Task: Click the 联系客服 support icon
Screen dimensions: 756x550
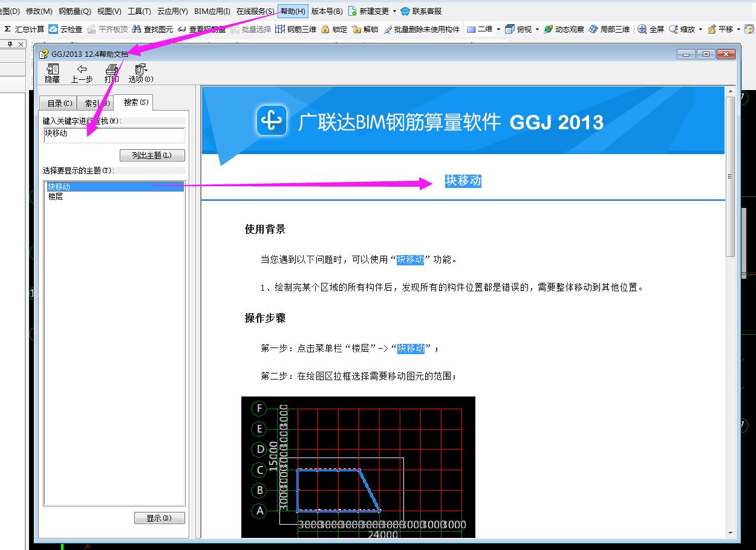Action: (405, 11)
